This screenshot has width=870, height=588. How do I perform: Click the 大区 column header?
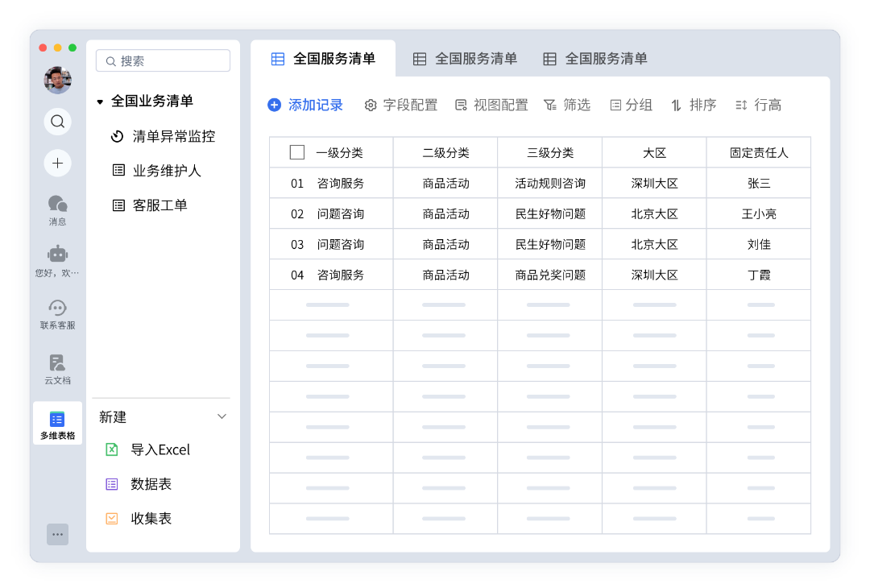point(654,152)
